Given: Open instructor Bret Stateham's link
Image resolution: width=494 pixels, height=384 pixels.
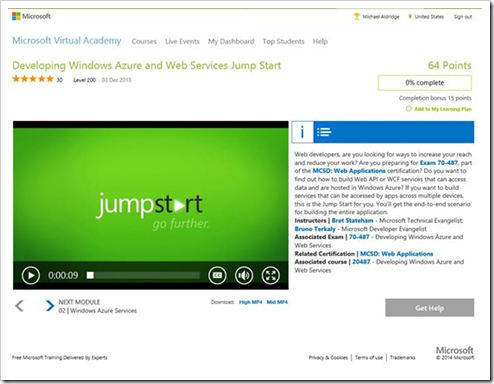Looking at the screenshot, I should 352,220.
